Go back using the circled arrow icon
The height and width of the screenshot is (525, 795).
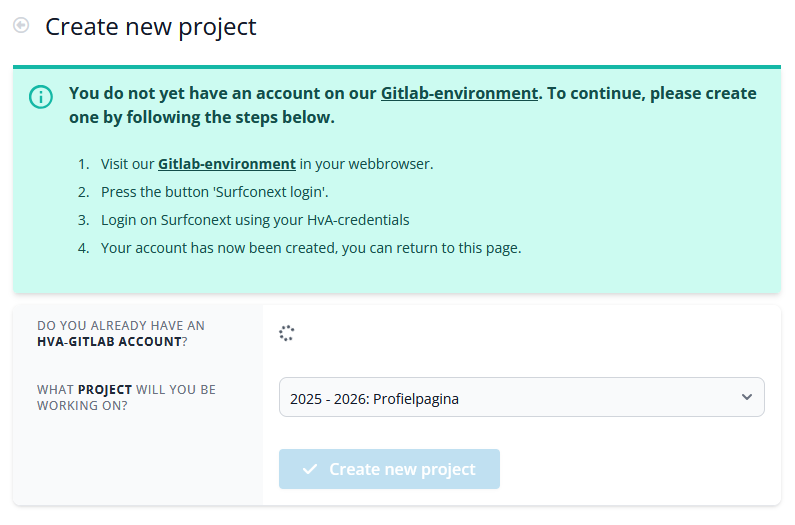pos(21,25)
